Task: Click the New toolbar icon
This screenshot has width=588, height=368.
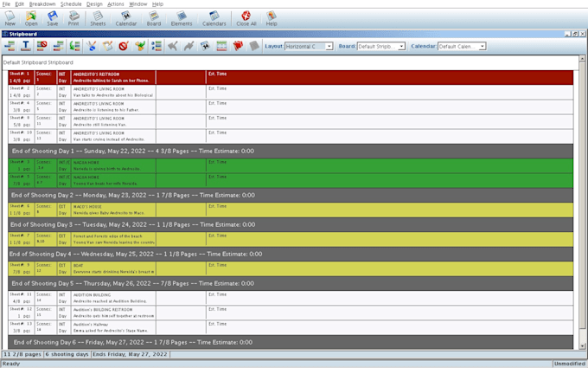Action: pyautogui.click(x=10, y=18)
